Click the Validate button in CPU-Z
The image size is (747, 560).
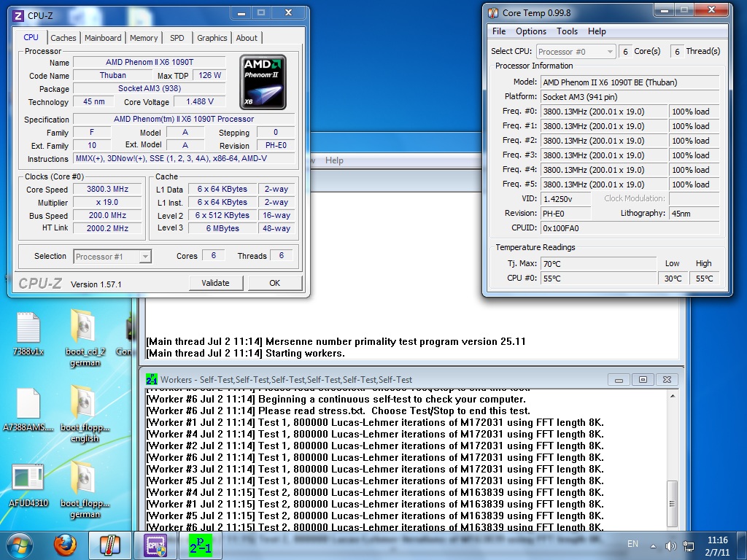(x=215, y=283)
